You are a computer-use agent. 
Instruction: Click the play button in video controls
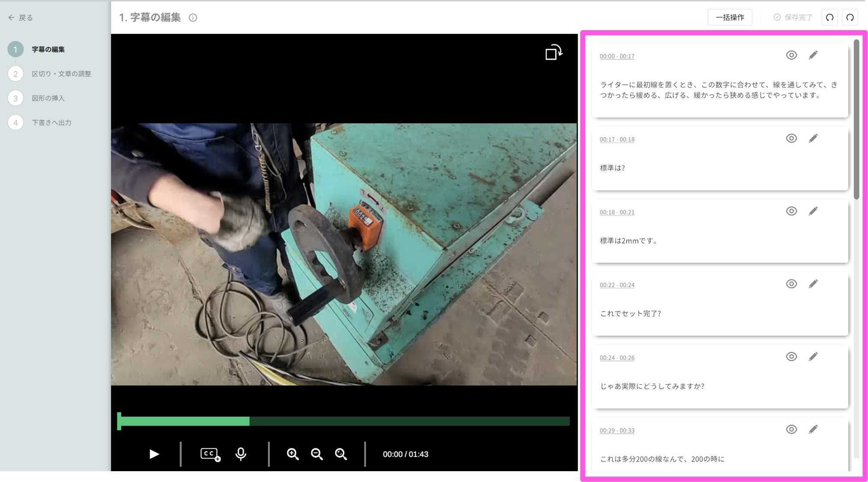click(154, 454)
